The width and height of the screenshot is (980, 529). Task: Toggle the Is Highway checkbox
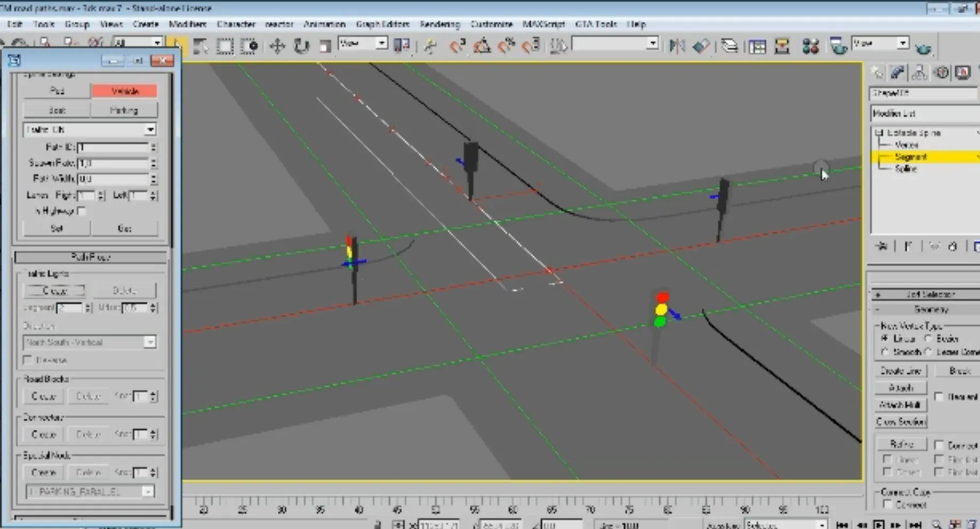point(82,211)
